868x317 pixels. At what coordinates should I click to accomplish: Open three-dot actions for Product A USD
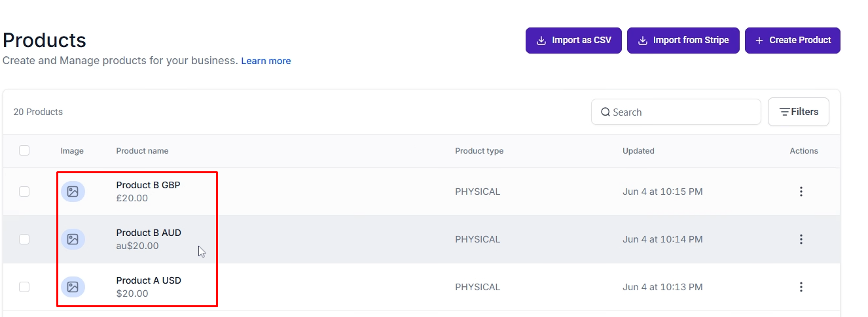coord(801,287)
